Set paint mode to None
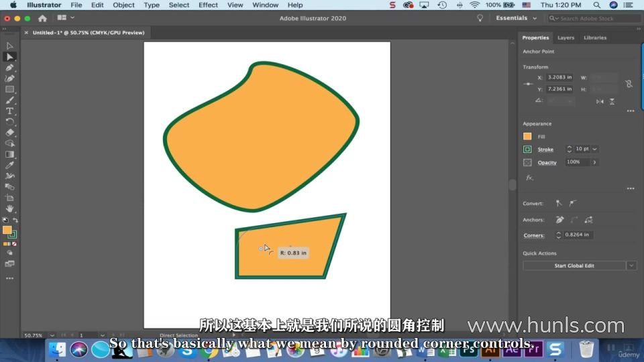 pyautogui.click(x=14, y=244)
